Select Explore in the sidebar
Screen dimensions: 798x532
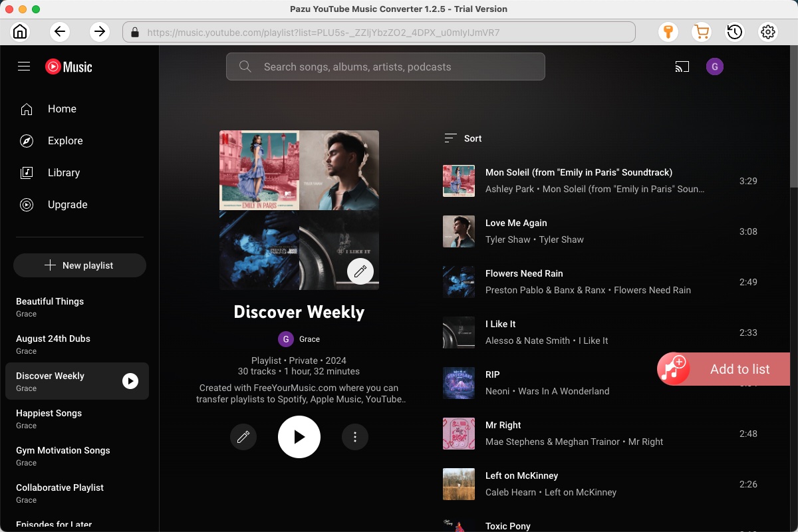point(65,140)
